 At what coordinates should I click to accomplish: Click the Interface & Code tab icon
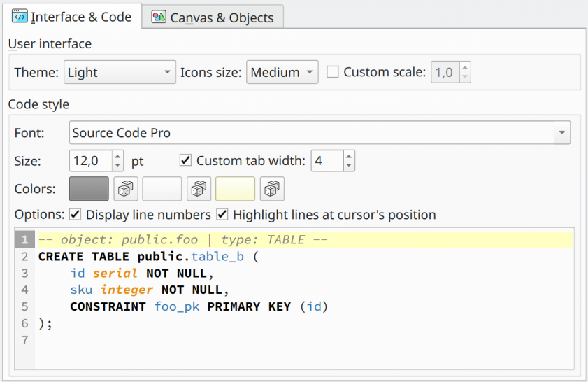tap(20, 17)
